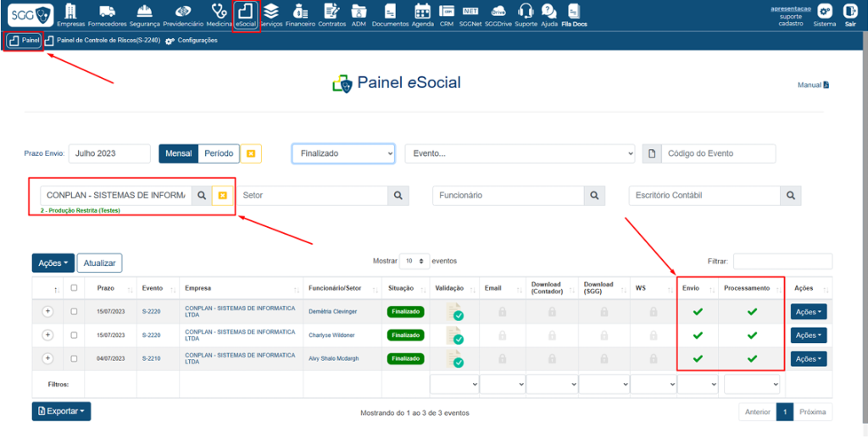Open validation document icon for Demètria Clevinger
This screenshot has width=868, height=438.
click(455, 313)
